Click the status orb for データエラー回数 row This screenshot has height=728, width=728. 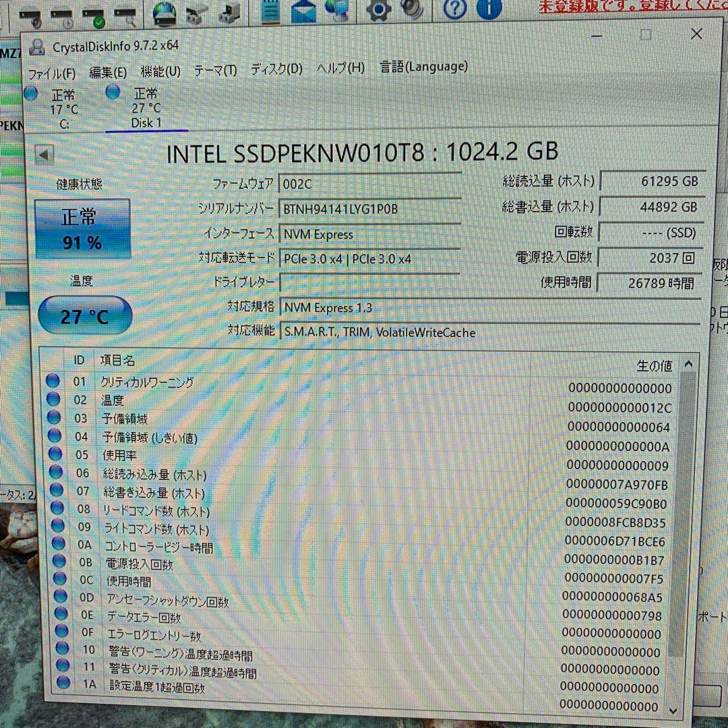[61, 614]
